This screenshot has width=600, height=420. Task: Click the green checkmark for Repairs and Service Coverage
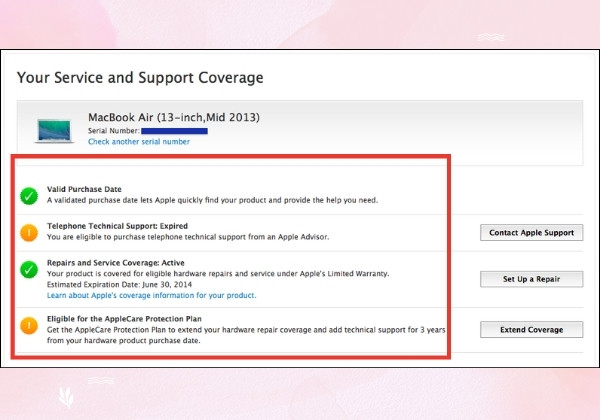29,270
